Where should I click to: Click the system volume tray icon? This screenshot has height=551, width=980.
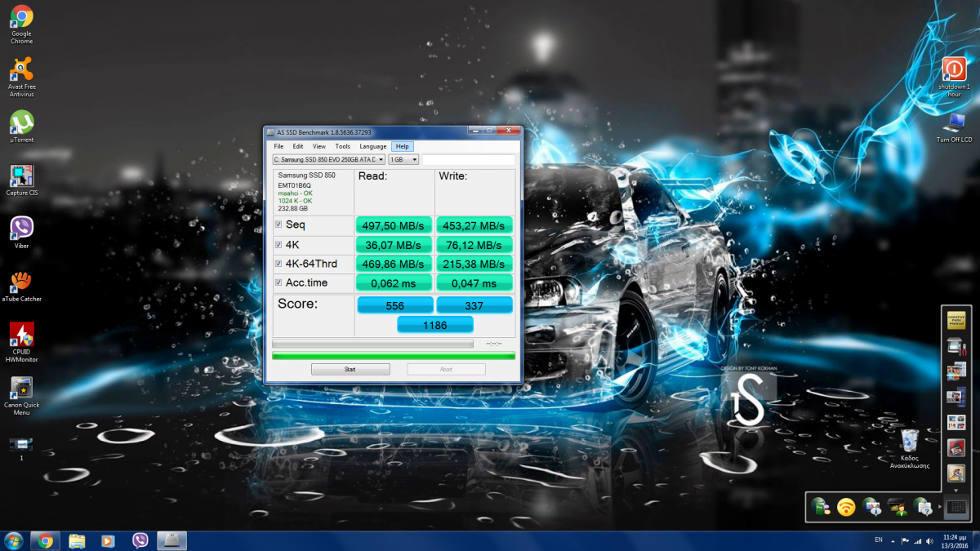pos(929,540)
